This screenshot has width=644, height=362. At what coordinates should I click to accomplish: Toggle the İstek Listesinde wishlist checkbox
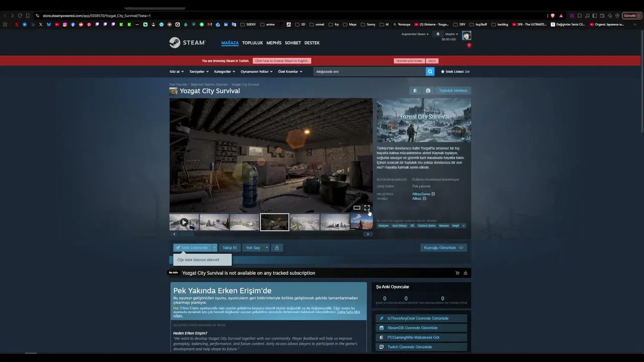coord(178,247)
